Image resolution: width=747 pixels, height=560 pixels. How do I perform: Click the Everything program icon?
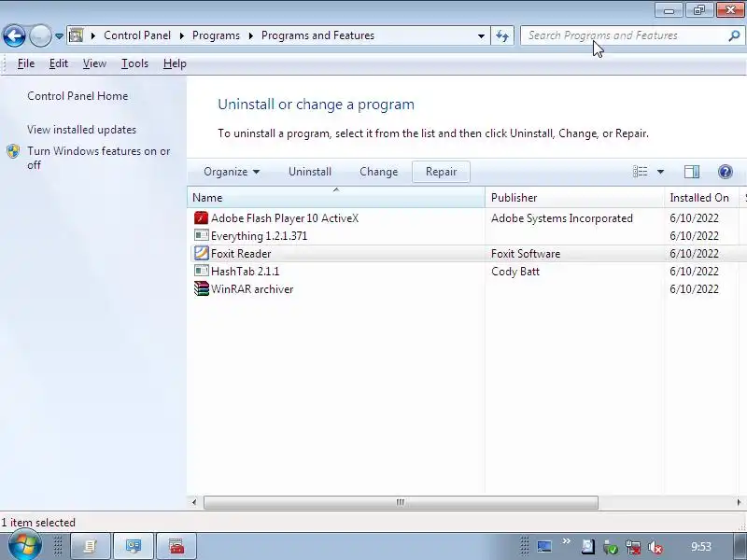pyautogui.click(x=201, y=235)
